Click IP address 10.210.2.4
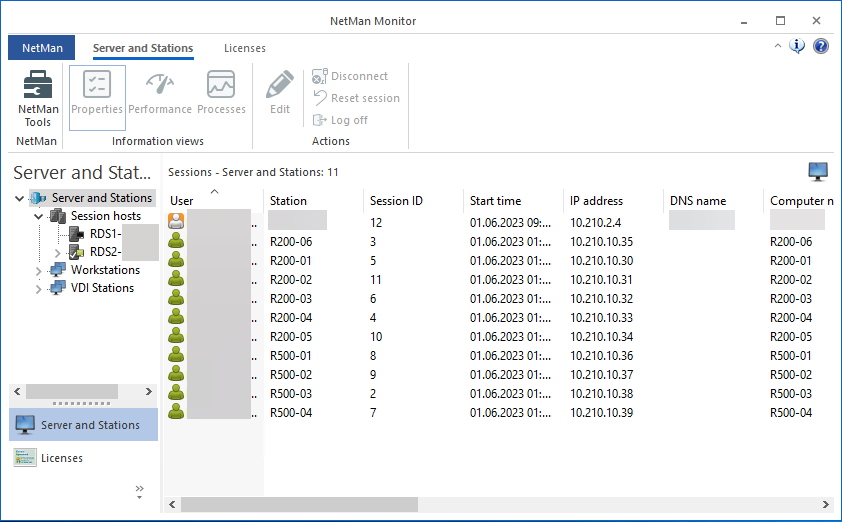Screen dimensions: 842x522 pyautogui.click(x=596, y=222)
